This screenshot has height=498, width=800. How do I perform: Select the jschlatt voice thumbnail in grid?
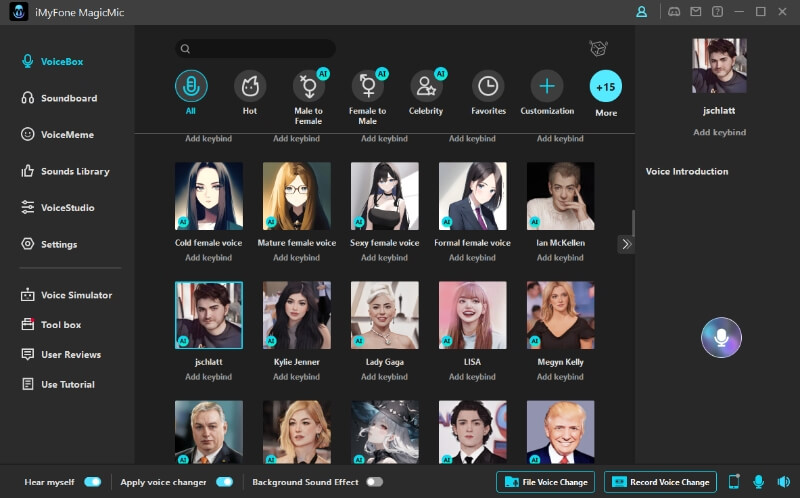click(209, 315)
